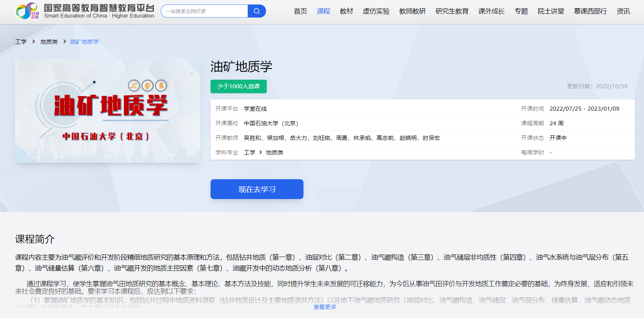Click the 油矿地质学 course cover thumbnail
This screenshot has height=318, width=644.
click(108, 110)
